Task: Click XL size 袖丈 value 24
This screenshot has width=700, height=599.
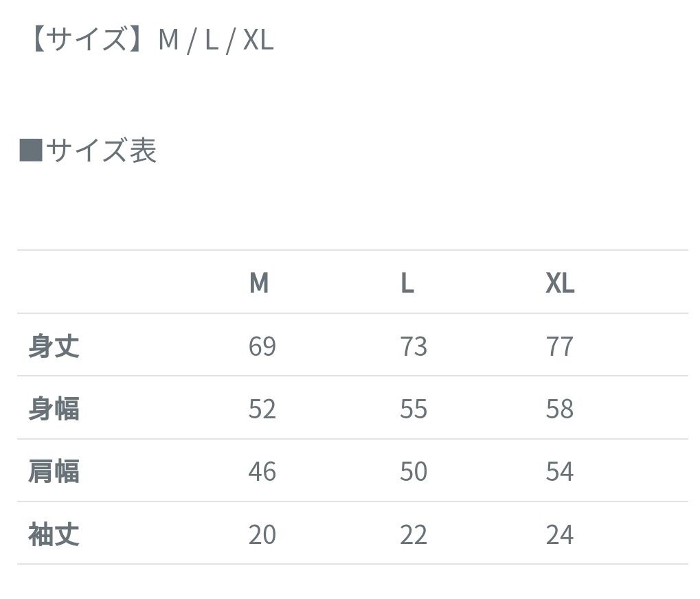Action: coord(559,534)
